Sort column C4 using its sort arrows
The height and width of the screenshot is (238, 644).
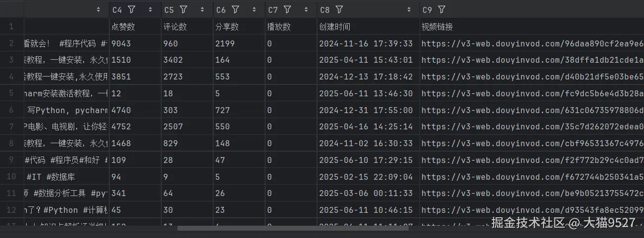point(150,9)
